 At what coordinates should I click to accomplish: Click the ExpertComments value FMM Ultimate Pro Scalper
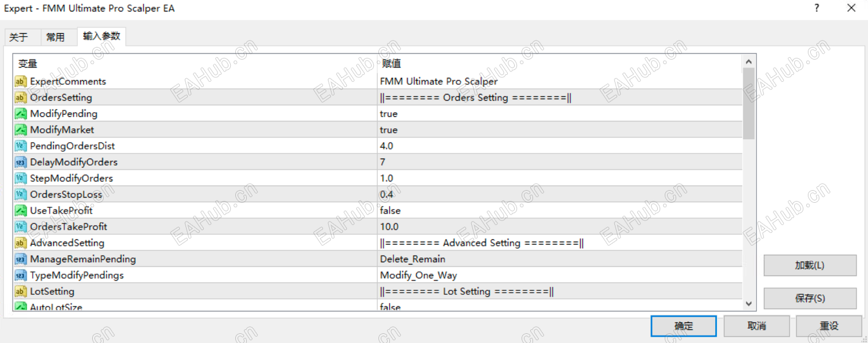tap(439, 81)
